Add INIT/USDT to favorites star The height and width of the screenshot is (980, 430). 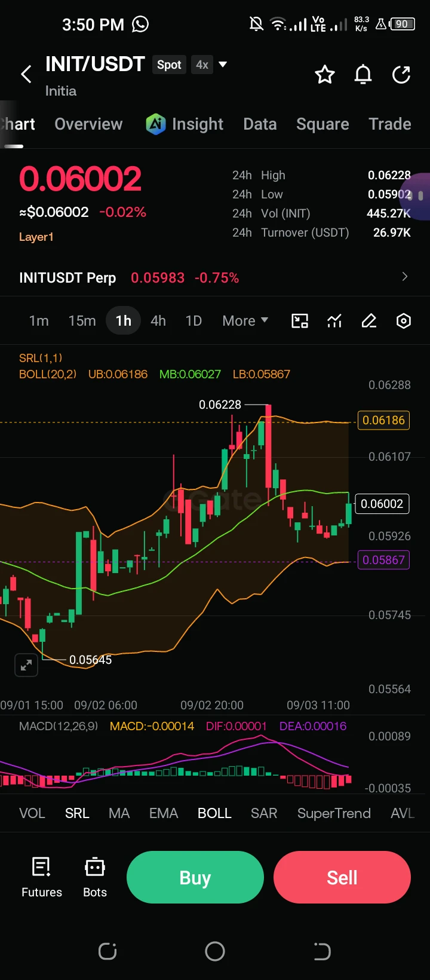325,75
